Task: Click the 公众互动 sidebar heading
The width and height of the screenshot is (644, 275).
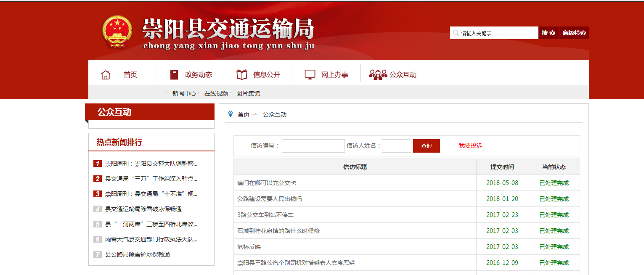Action: point(114,112)
